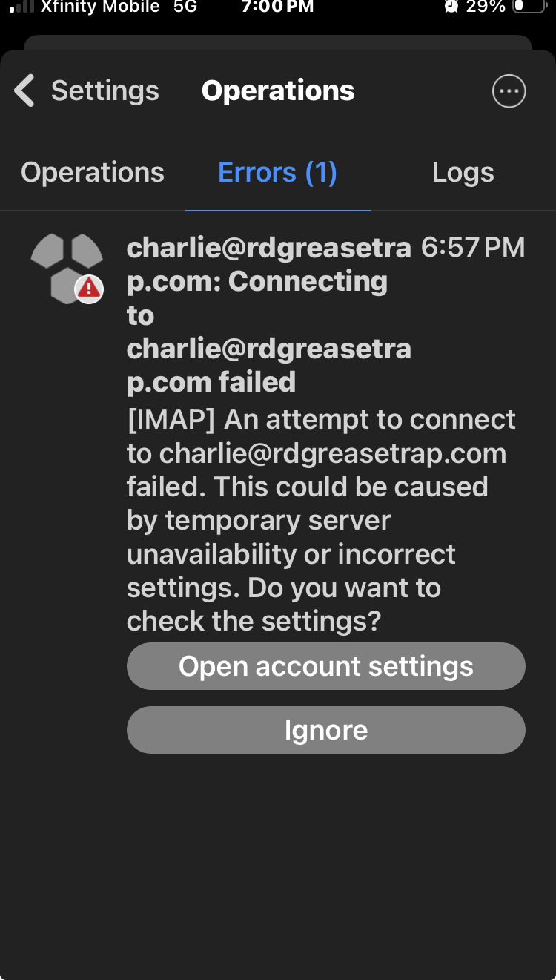Open the ellipsis more options menu

[x=509, y=91]
